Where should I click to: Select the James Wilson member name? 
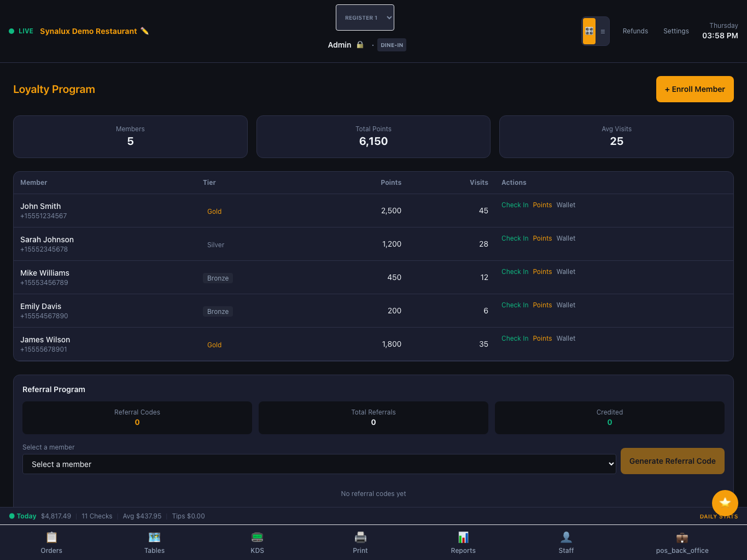(x=45, y=340)
